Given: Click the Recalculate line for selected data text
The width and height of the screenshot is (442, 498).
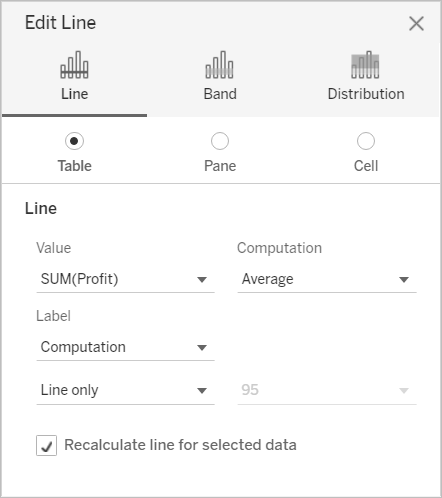Looking at the screenshot, I should point(180,445).
